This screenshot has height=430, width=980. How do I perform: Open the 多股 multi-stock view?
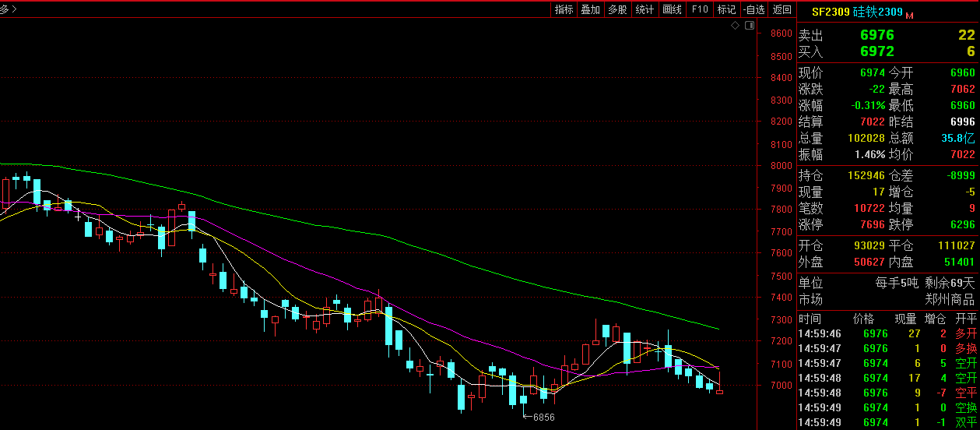point(617,9)
